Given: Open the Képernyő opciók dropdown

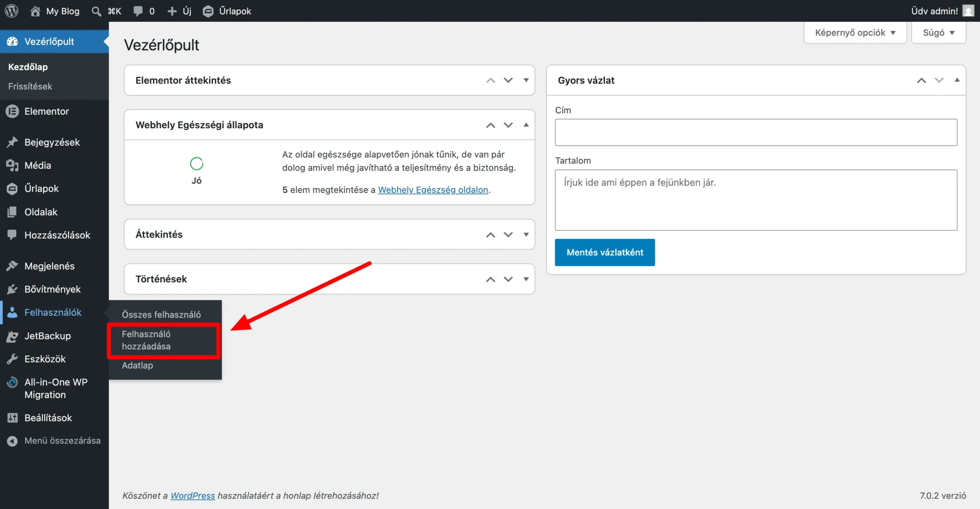Looking at the screenshot, I should click(x=855, y=33).
